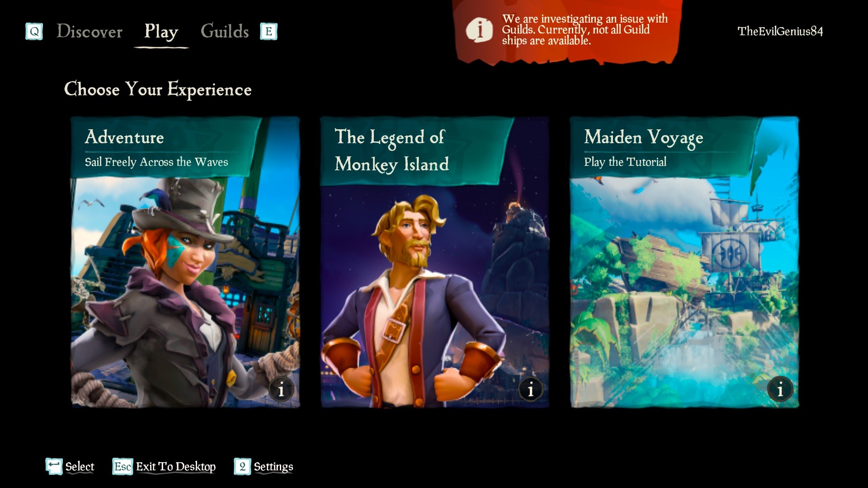Open info icon on Maiden Voyage card
The width and height of the screenshot is (868, 488).
780,389
